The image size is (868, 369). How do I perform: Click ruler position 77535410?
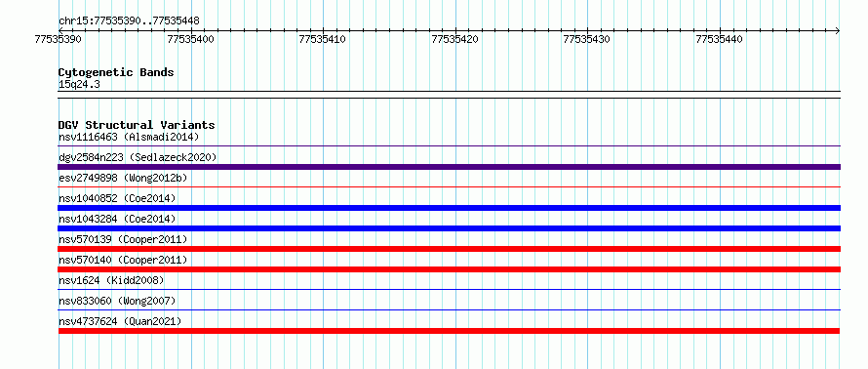point(323,39)
